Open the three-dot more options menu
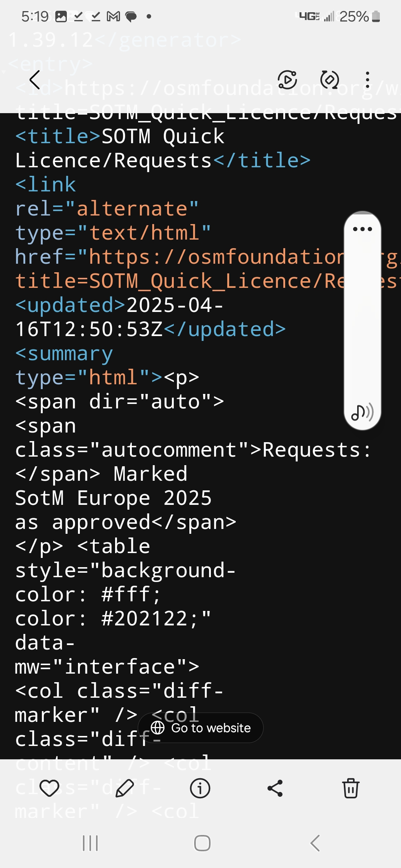This screenshot has height=868, width=401. click(x=368, y=79)
